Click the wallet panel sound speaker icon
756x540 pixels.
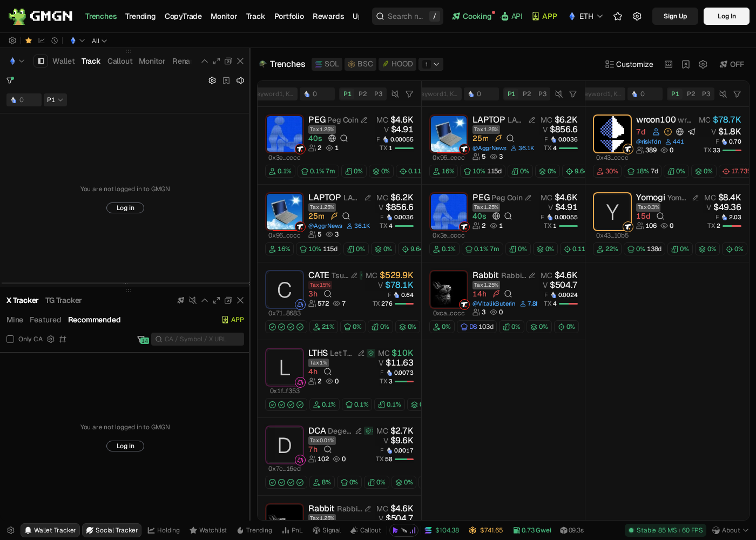(240, 80)
